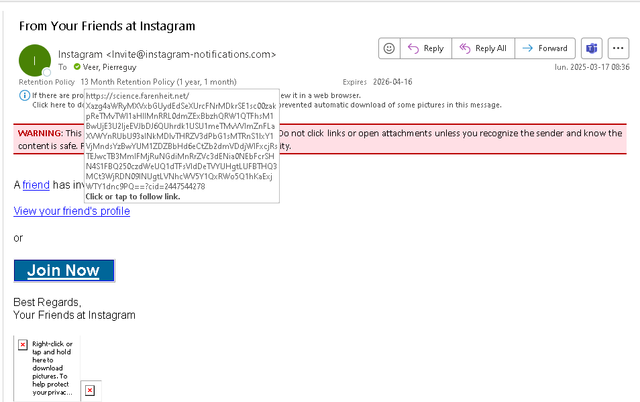Click the Join Now button
Viewport: 640px width, 402px height.
tap(64, 271)
